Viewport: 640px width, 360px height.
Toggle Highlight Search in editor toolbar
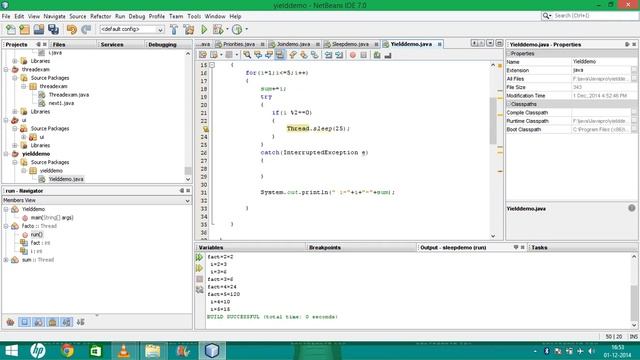tap(280, 55)
